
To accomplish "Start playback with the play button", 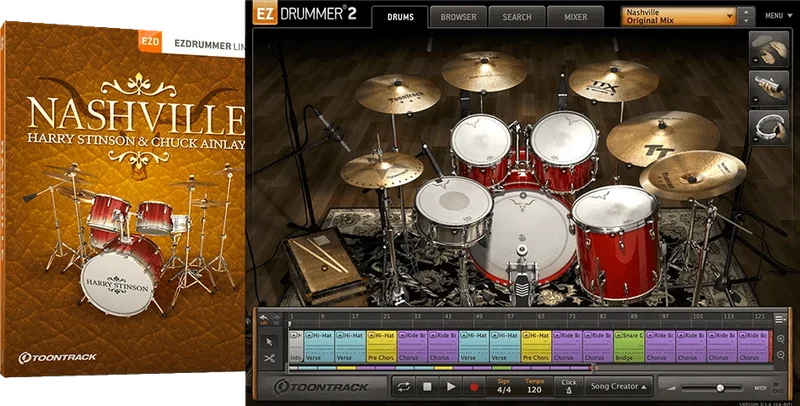I will pyautogui.click(x=451, y=387).
